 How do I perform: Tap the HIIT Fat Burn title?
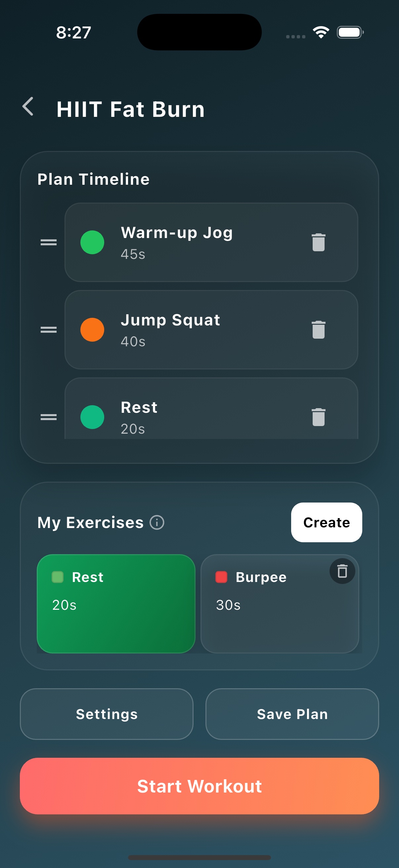(x=130, y=109)
